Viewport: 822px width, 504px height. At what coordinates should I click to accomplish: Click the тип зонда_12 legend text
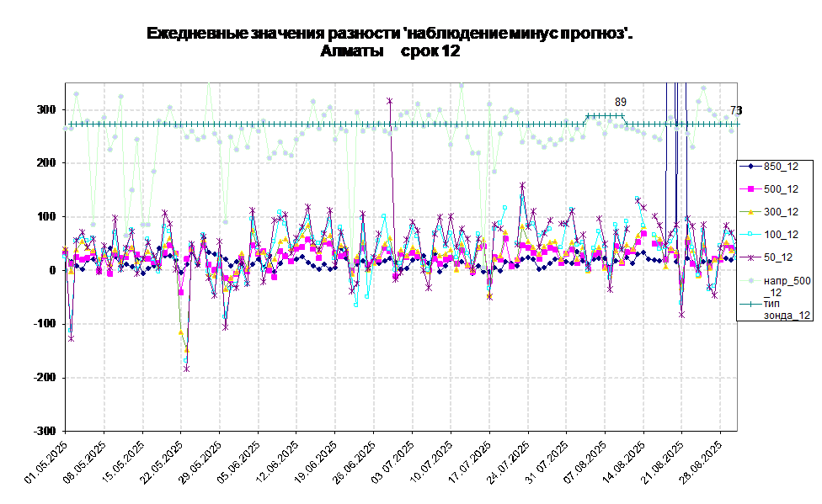tap(787, 309)
